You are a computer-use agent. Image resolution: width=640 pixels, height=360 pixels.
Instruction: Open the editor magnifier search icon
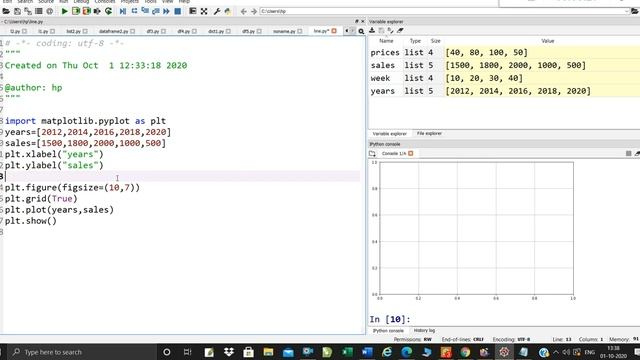tap(361, 31)
